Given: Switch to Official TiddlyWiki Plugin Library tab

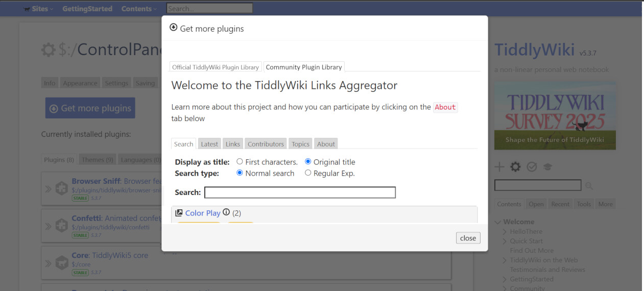Looking at the screenshot, I should 216,67.
